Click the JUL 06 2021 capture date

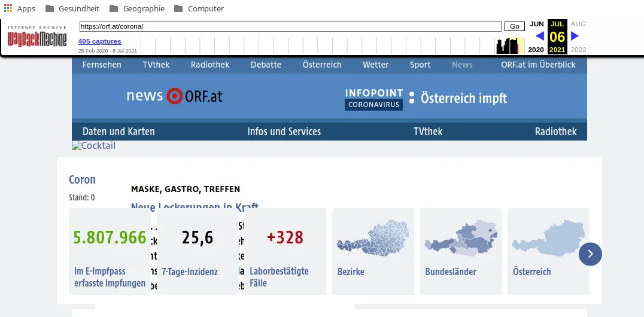pos(557,36)
